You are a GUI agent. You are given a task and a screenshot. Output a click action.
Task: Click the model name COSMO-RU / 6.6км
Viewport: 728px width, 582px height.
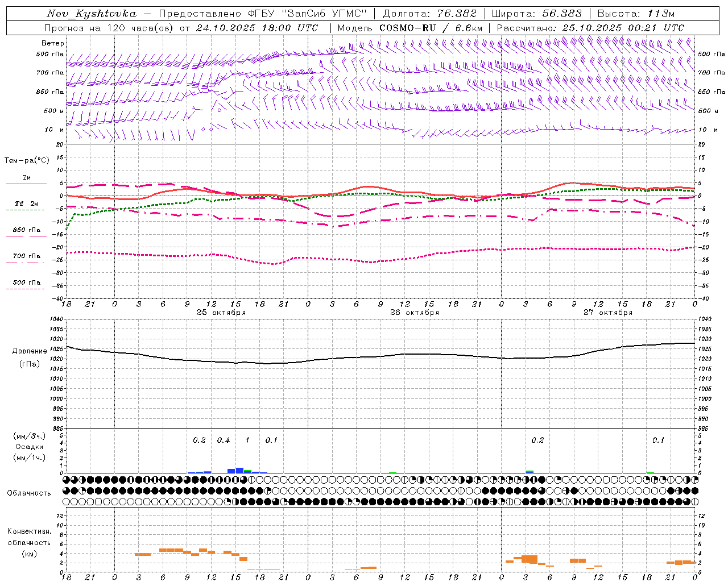point(431,28)
